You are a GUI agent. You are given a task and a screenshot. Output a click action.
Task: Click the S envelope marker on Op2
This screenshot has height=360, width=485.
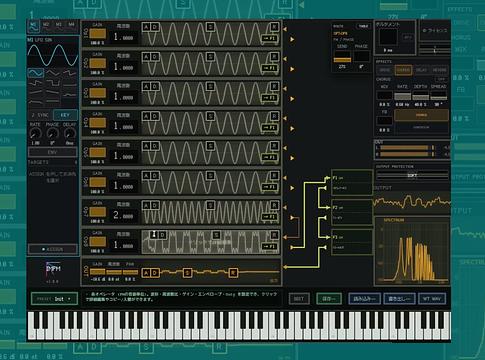coord(210,57)
